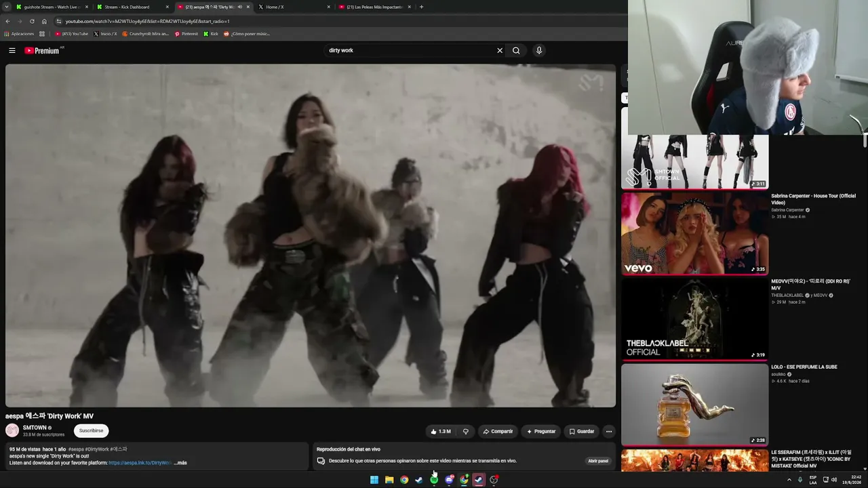868x488 pixels.
Task: Open the system tray microphone icon
Action: point(800,480)
